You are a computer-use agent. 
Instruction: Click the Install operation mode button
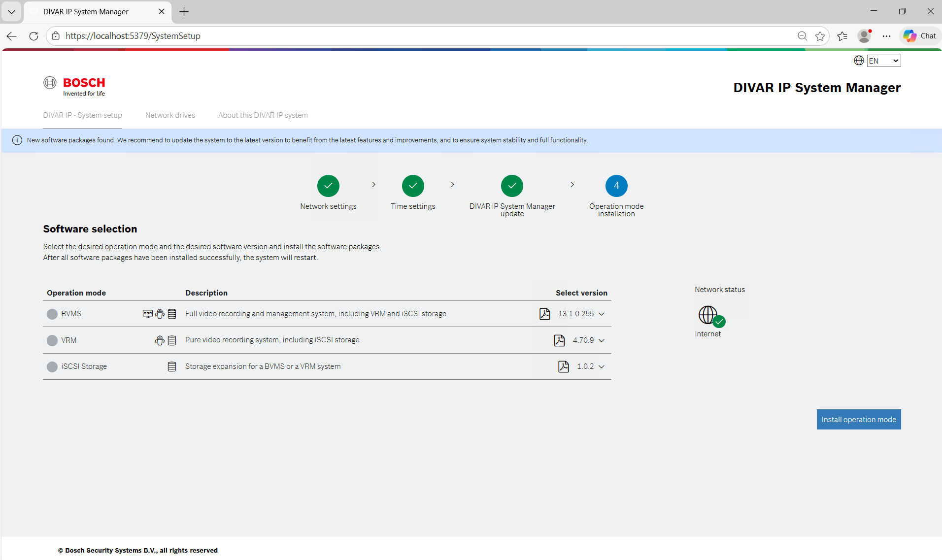pos(858,419)
